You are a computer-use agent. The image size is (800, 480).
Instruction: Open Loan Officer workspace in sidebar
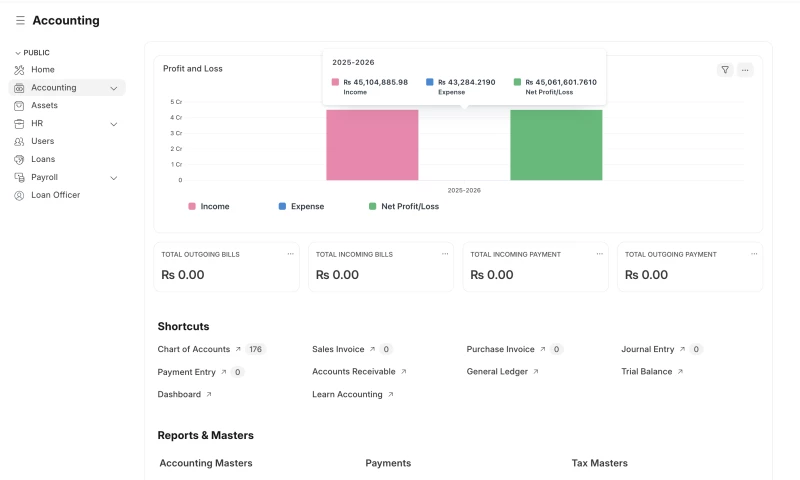tap(56, 195)
